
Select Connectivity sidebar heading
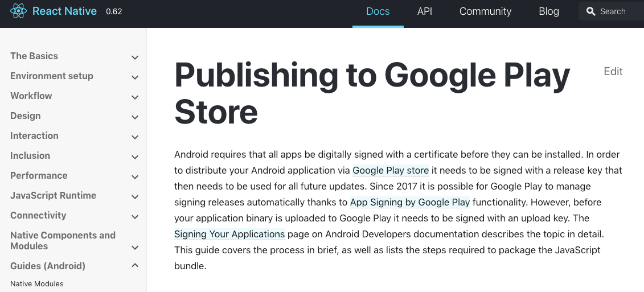(x=38, y=215)
